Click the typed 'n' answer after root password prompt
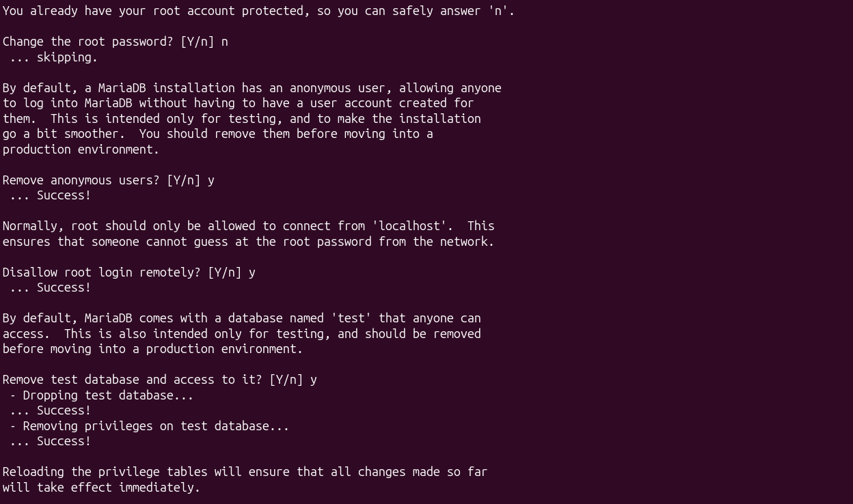Viewport: 853px width, 504px height. 225,42
